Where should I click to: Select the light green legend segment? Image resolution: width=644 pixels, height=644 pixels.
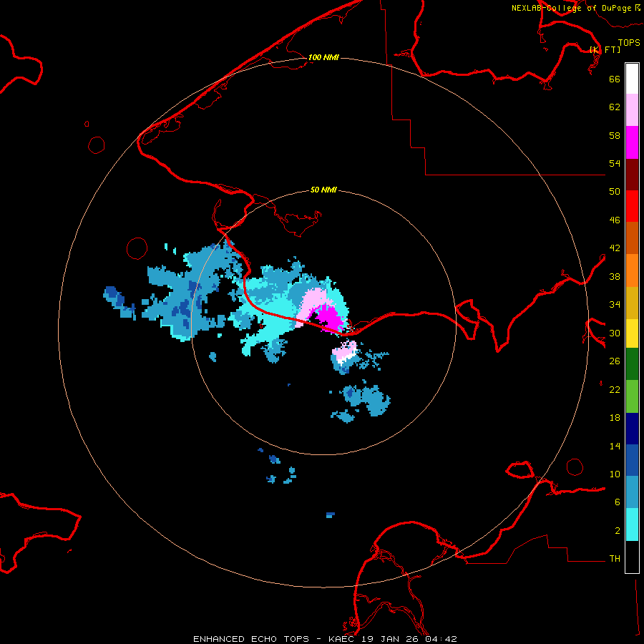[632, 396]
